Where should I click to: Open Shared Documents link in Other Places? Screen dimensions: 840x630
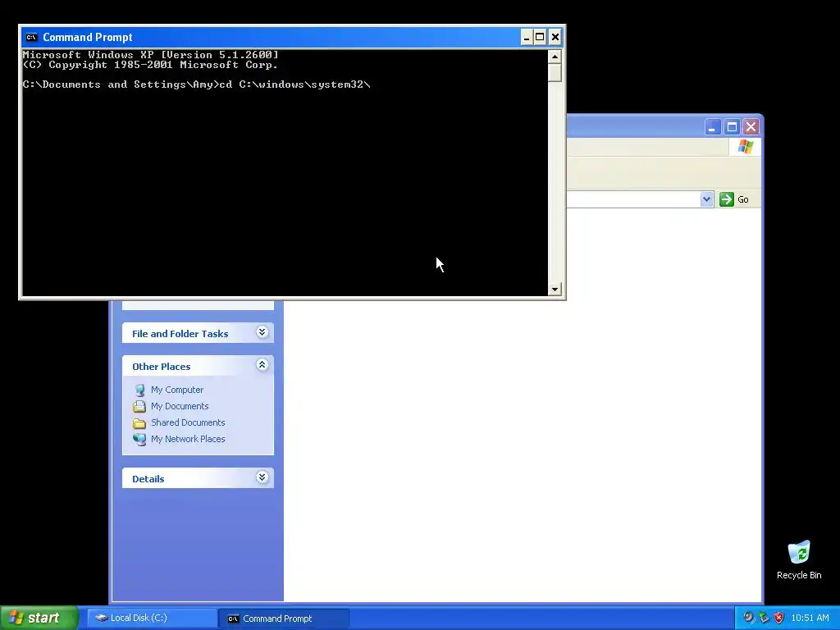tap(188, 422)
